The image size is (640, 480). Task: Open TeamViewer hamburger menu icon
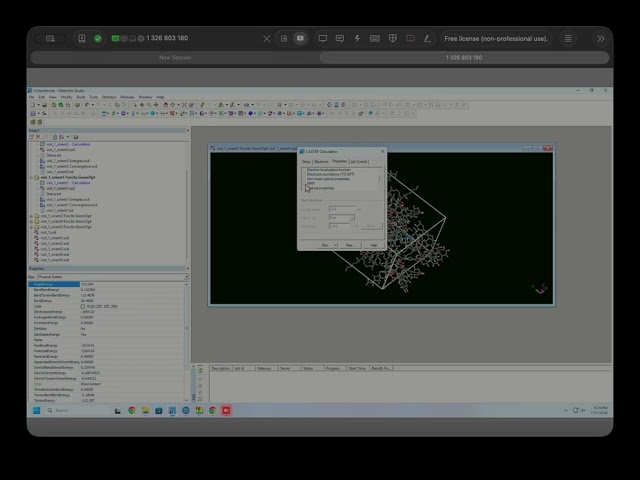tap(568, 38)
